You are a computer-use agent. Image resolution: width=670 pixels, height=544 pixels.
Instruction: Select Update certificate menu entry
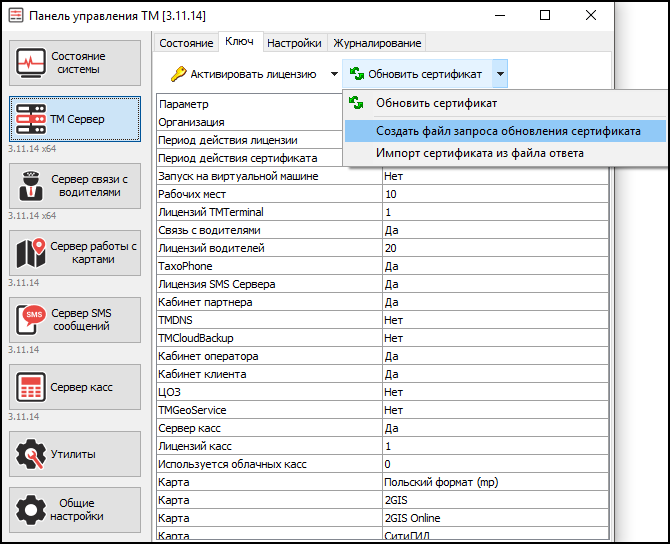click(436, 102)
